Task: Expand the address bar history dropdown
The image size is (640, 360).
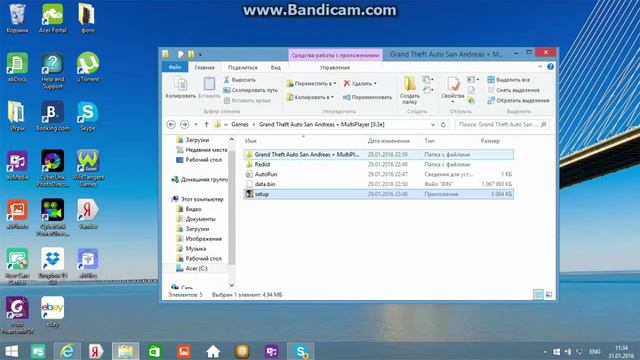Action: click(433, 124)
